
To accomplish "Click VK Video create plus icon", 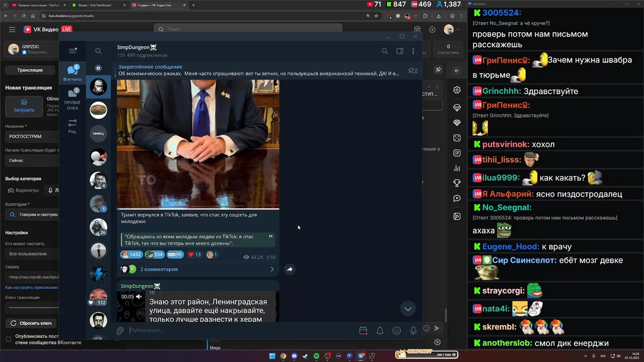I will [432, 30].
